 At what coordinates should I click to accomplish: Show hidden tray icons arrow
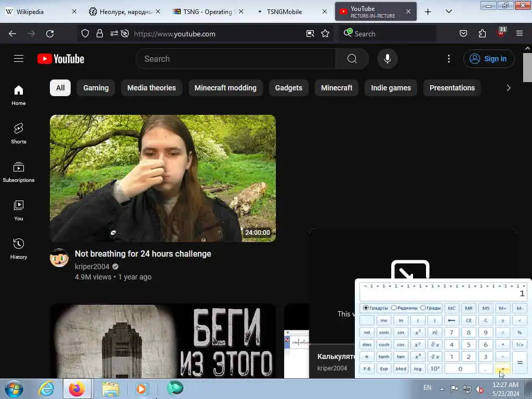[442, 389]
